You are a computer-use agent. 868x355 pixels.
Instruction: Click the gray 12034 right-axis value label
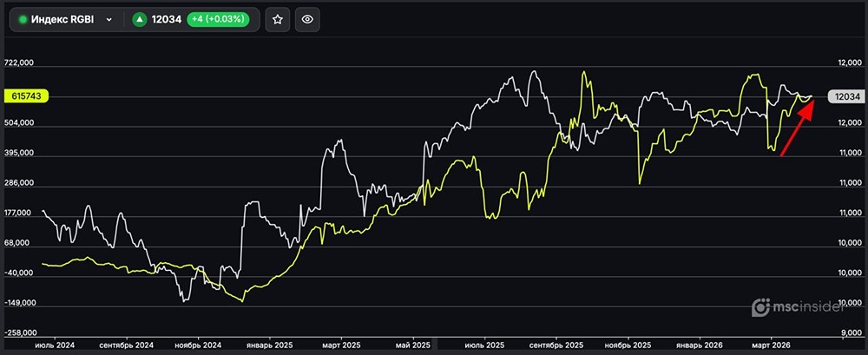pos(845,96)
